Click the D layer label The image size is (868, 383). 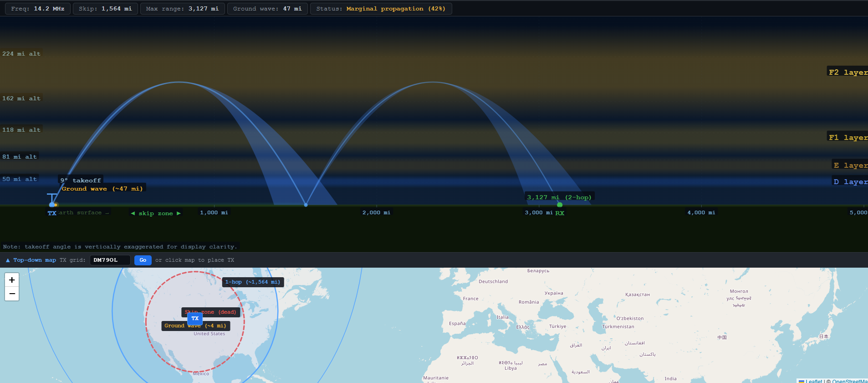tap(850, 181)
